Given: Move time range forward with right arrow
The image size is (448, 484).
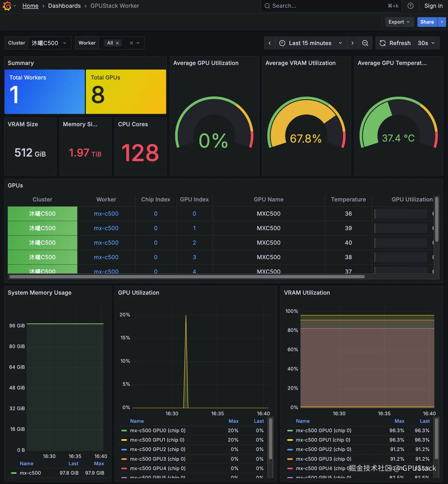Looking at the screenshot, I should 352,43.
